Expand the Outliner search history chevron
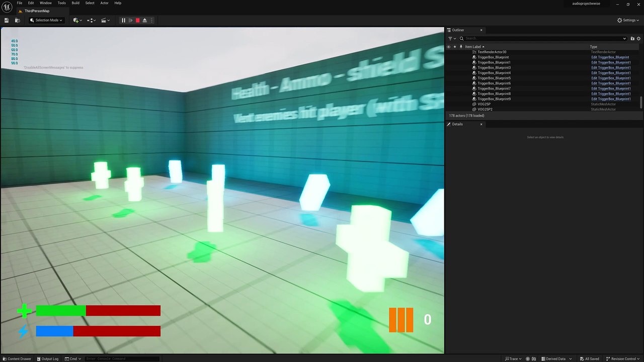This screenshot has height=362, width=644. [x=624, y=38]
